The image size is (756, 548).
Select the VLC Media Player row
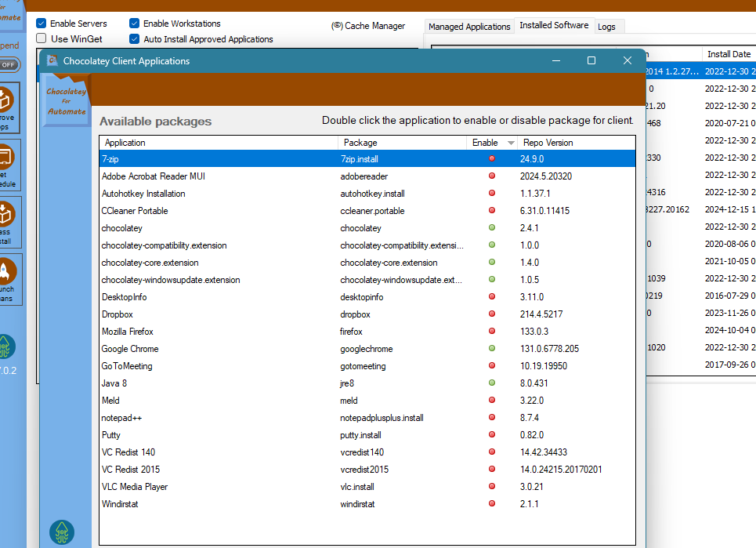coord(135,487)
